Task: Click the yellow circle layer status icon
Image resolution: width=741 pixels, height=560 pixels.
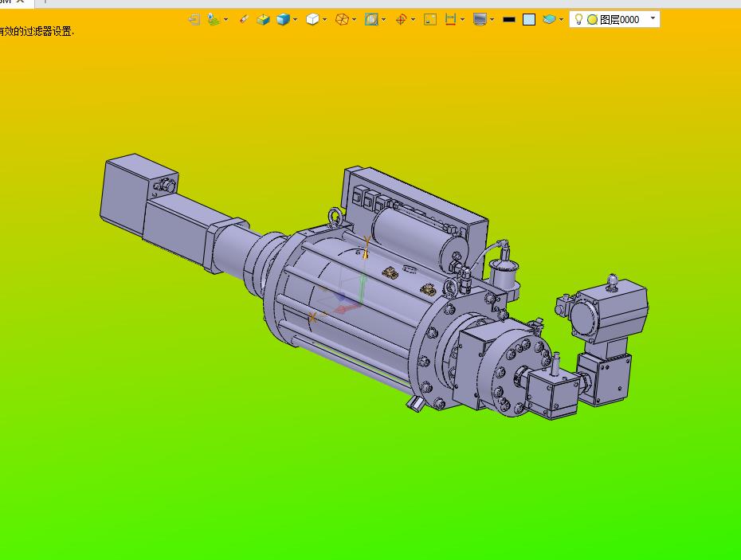Action: click(592, 19)
